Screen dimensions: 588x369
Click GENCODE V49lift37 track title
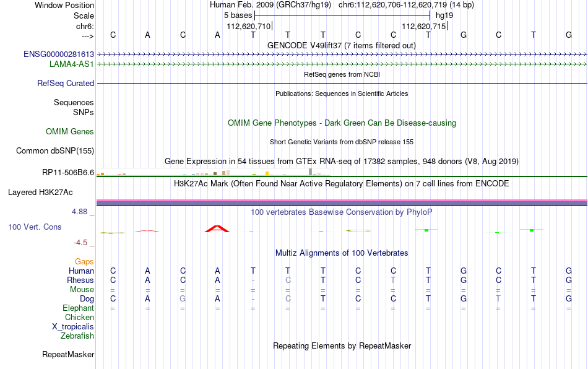(x=341, y=45)
